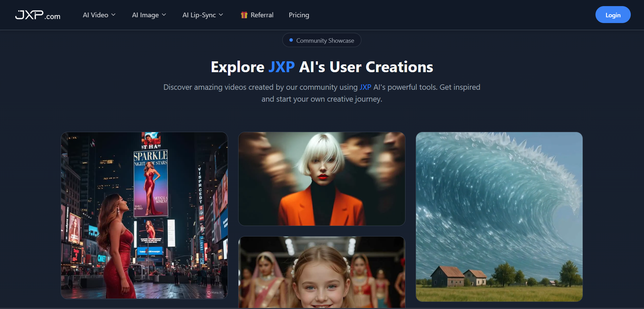Open the AI Lip-Sync menu
Screen dimensions: 644x309
203,15
